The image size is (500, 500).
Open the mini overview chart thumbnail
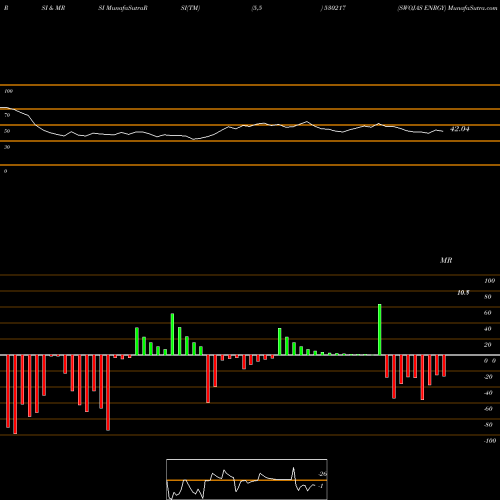pyautogui.click(x=247, y=479)
